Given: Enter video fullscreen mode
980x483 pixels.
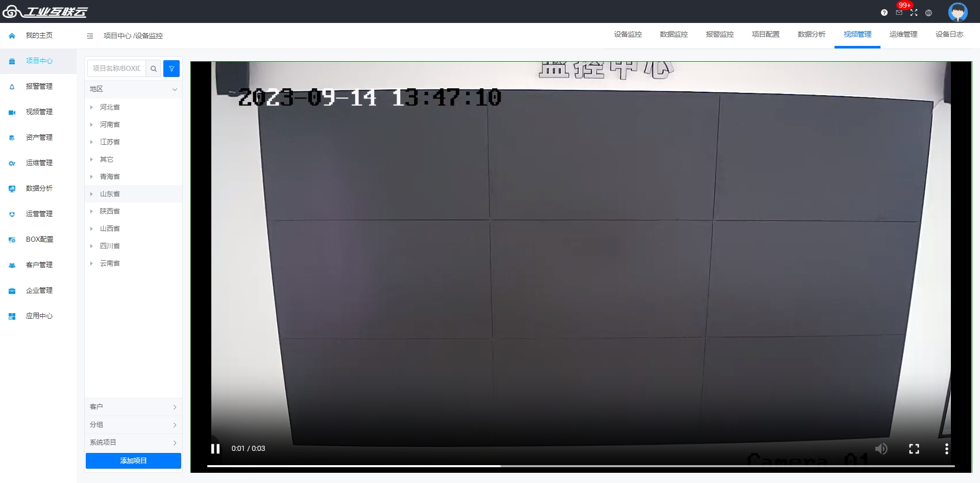Looking at the screenshot, I should pos(914,448).
